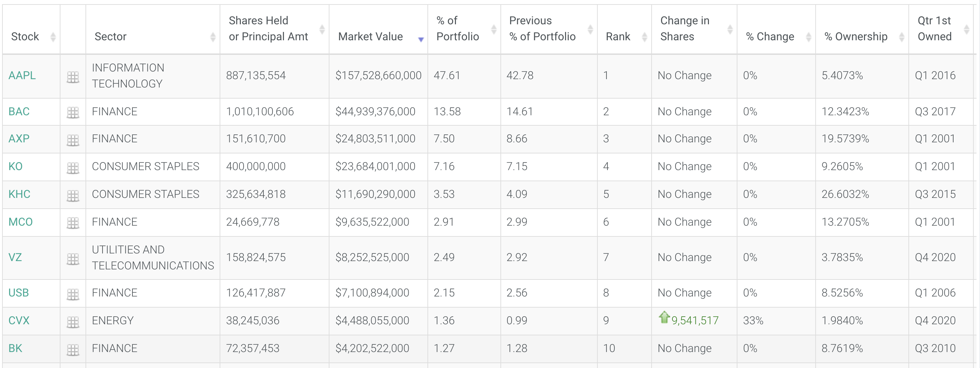Toggle Market Value sort direction arrow
Screen dimensions: 980x368
click(x=421, y=39)
